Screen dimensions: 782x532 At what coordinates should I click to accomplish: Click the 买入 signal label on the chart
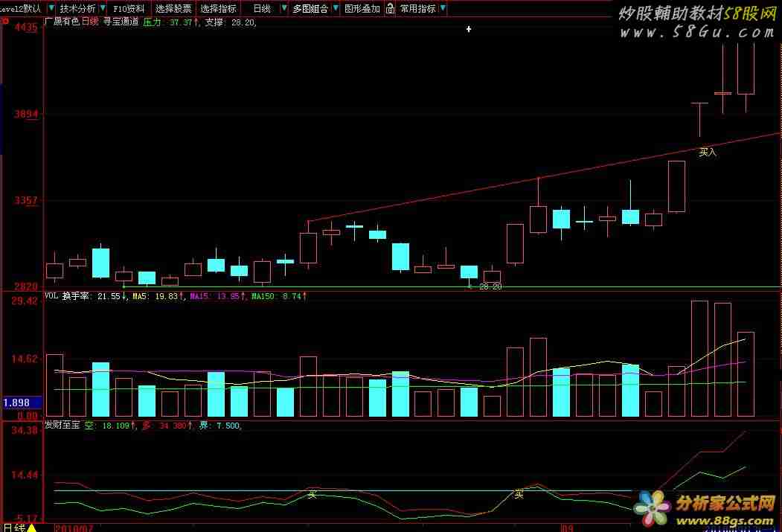[707, 152]
